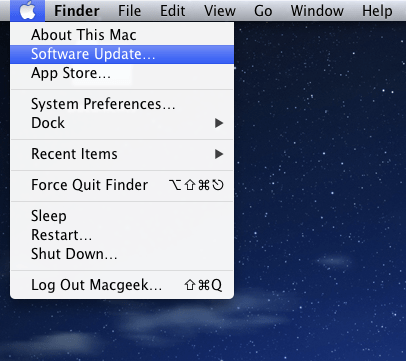Viewport: 406px width, 361px height.
Task: Open the Window menu
Action: pyautogui.click(x=317, y=11)
